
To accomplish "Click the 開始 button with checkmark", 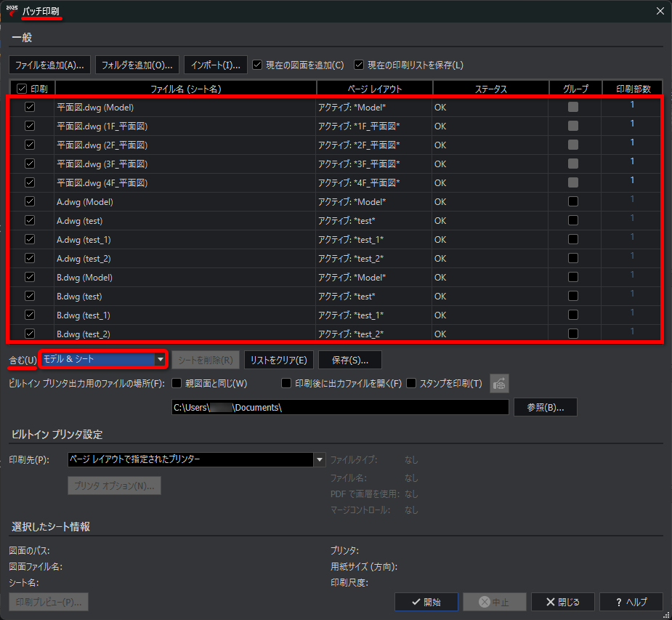I will tap(426, 602).
